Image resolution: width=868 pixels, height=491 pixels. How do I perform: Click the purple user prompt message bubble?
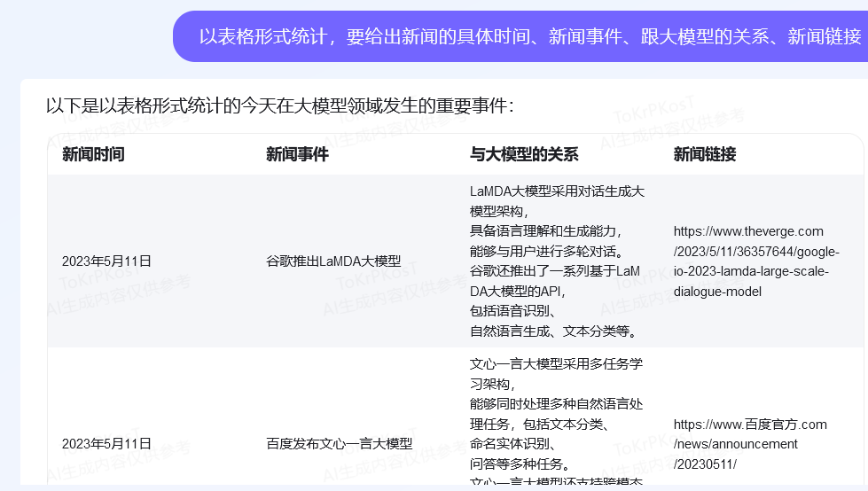click(x=520, y=36)
